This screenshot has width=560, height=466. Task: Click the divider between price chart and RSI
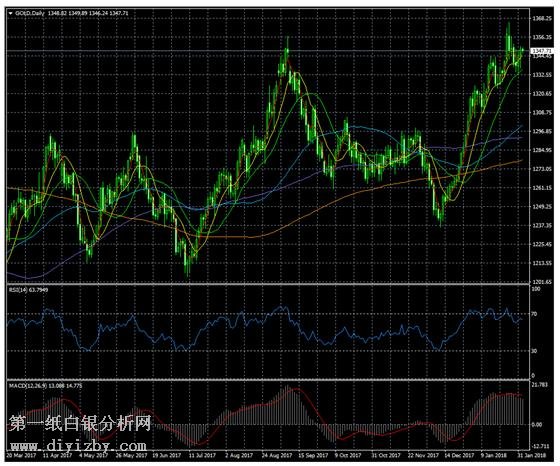[x=268, y=285]
